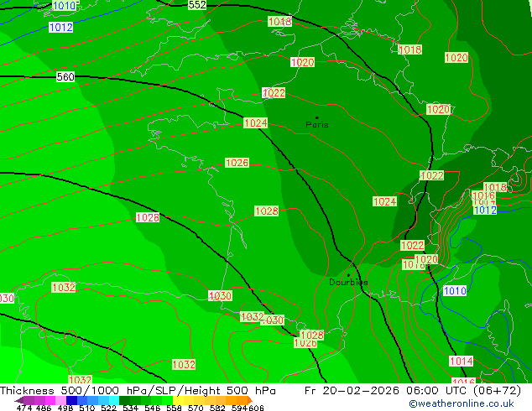The image size is (532, 411).
Task: Select the 552 height contour label
Action: pyautogui.click(x=197, y=5)
